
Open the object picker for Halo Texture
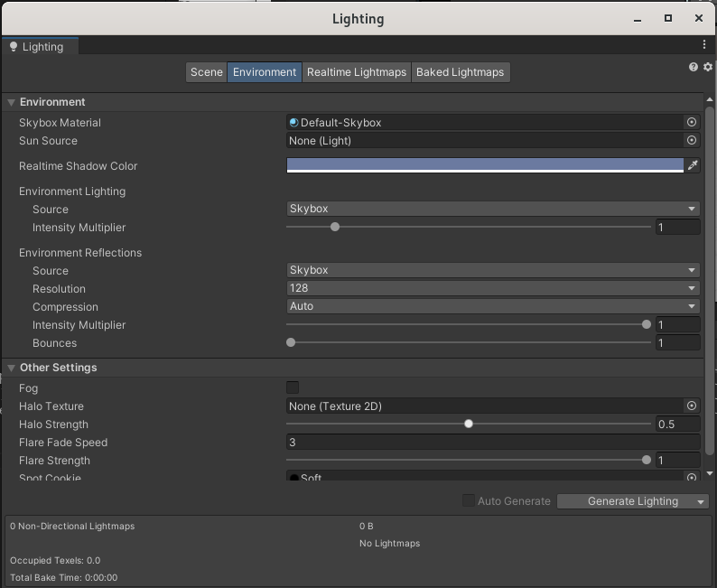(x=692, y=406)
